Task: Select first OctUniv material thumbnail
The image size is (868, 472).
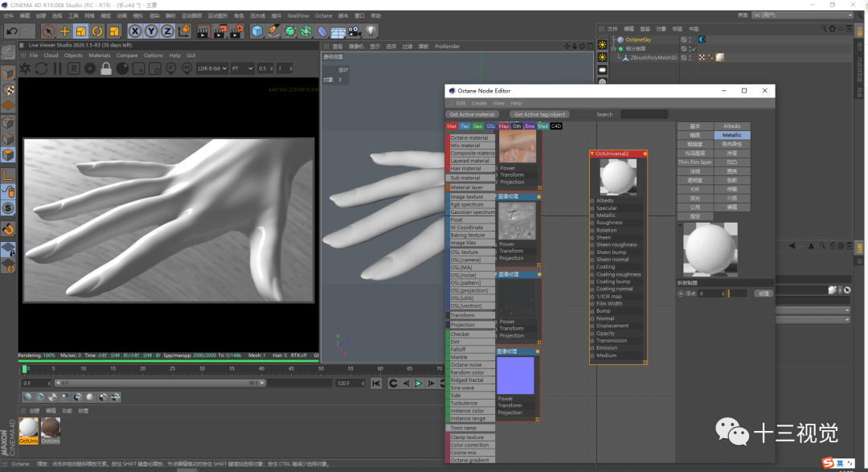Action: (x=28, y=431)
